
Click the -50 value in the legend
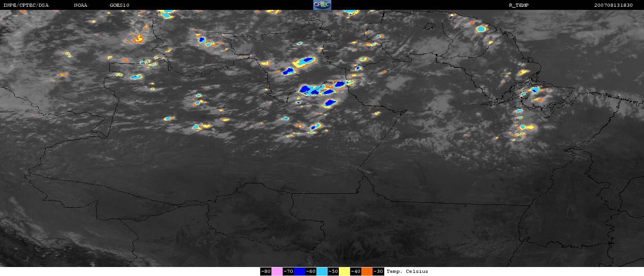(333, 272)
